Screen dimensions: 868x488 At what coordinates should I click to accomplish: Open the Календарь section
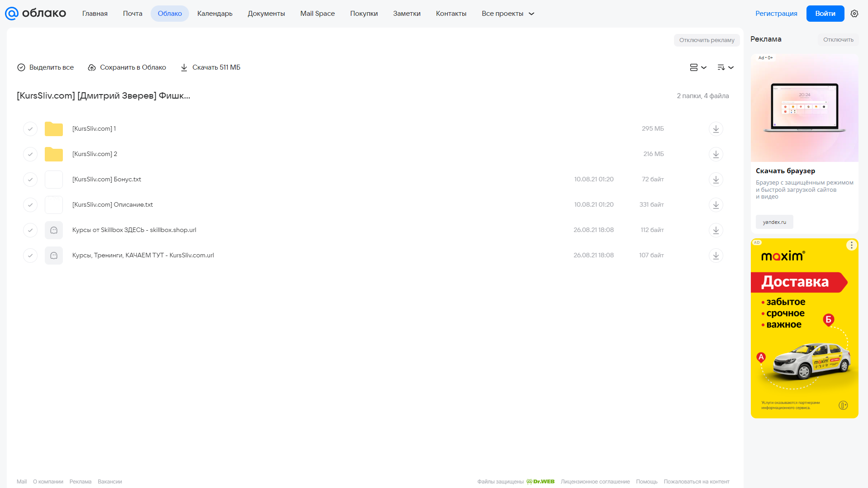[x=215, y=14]
